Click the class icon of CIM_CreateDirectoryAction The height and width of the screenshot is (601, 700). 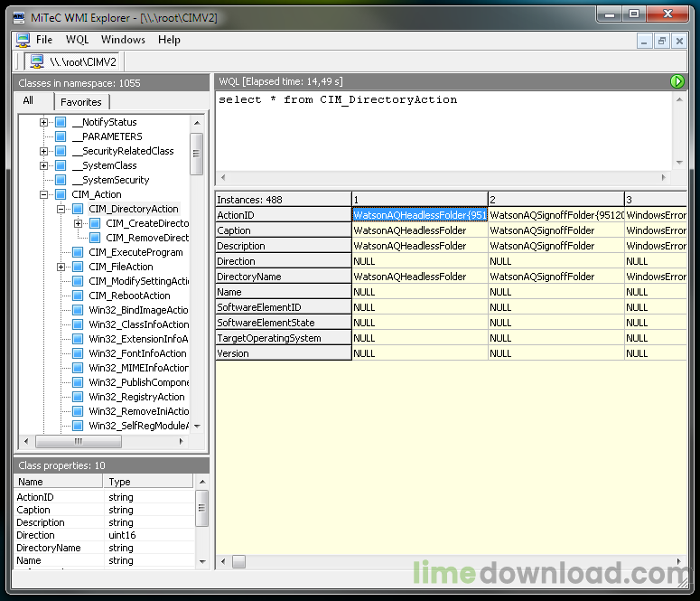[95, 223]
